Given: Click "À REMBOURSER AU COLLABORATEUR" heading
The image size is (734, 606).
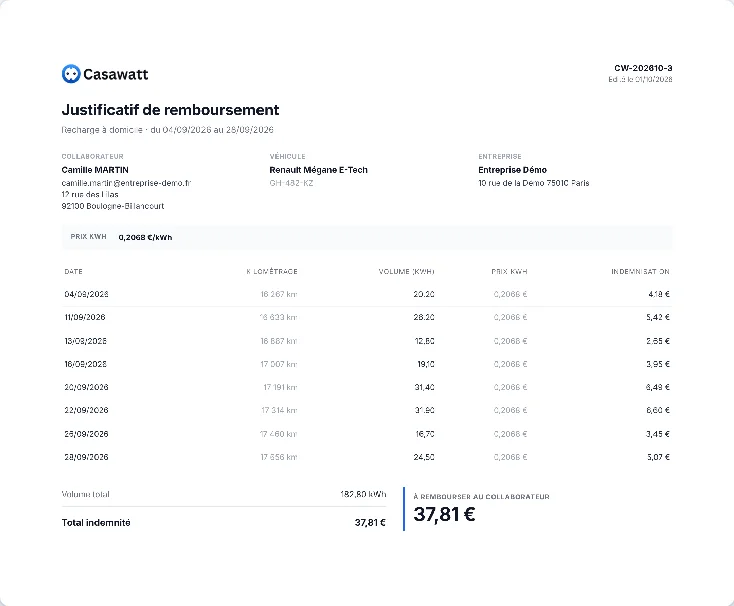Looking at the screenshot, I should (x=482, y=496).
